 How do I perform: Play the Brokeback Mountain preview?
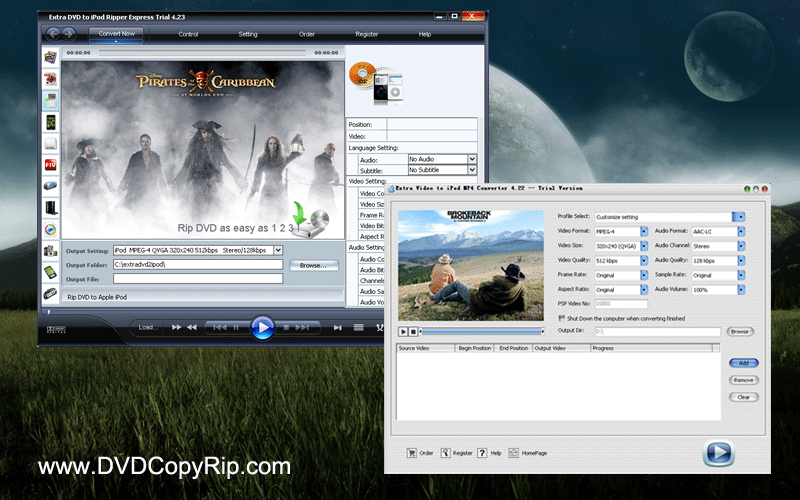(403, 332)
